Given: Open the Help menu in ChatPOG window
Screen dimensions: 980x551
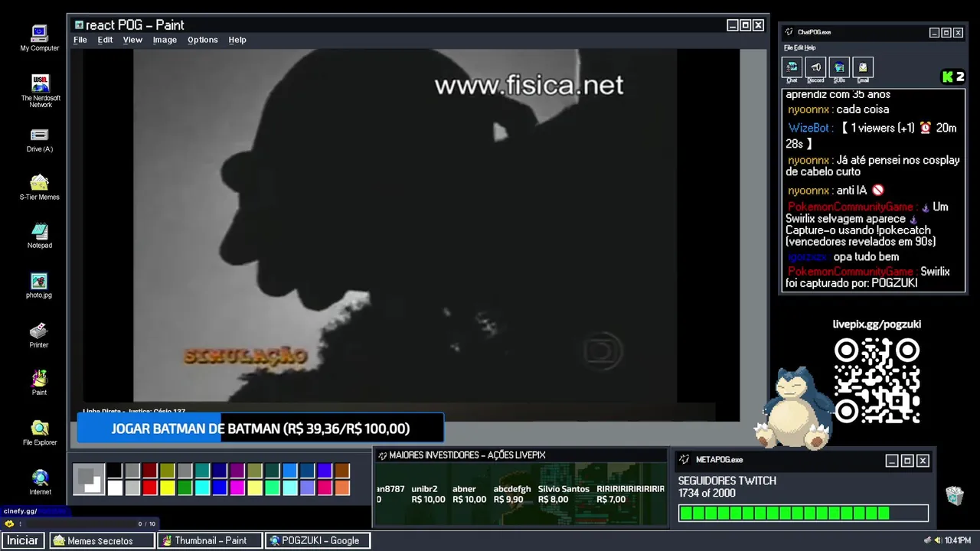Looking at the screenshot, I should point(810,47).
